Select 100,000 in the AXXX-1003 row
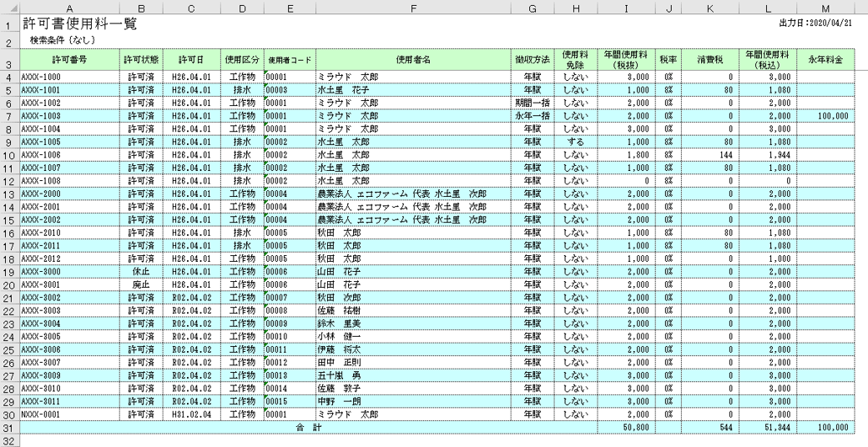The width and height of the screenshot is (868, 447). 825,116
